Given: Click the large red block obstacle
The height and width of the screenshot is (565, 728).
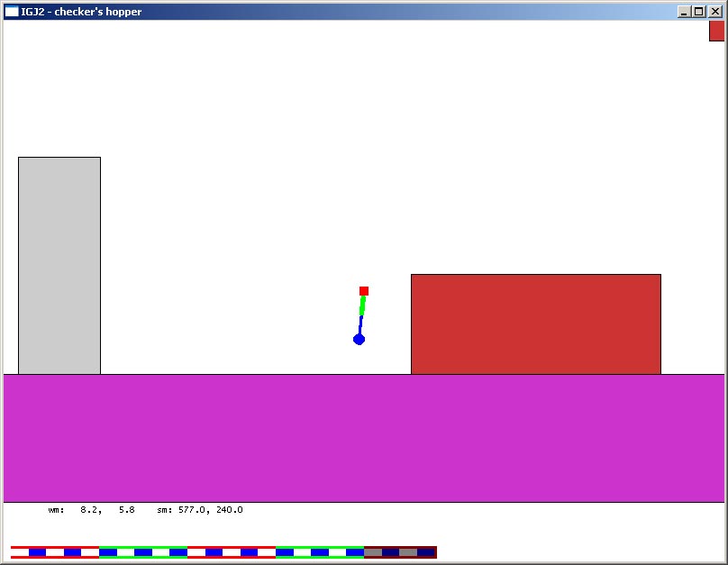Looking at the screenshot, I should coord(536,324).
